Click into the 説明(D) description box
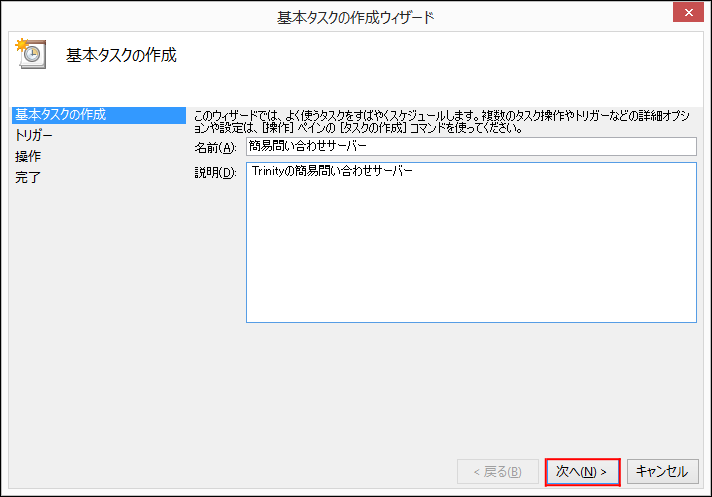The image size is (712, 497). tap(471, 242)
